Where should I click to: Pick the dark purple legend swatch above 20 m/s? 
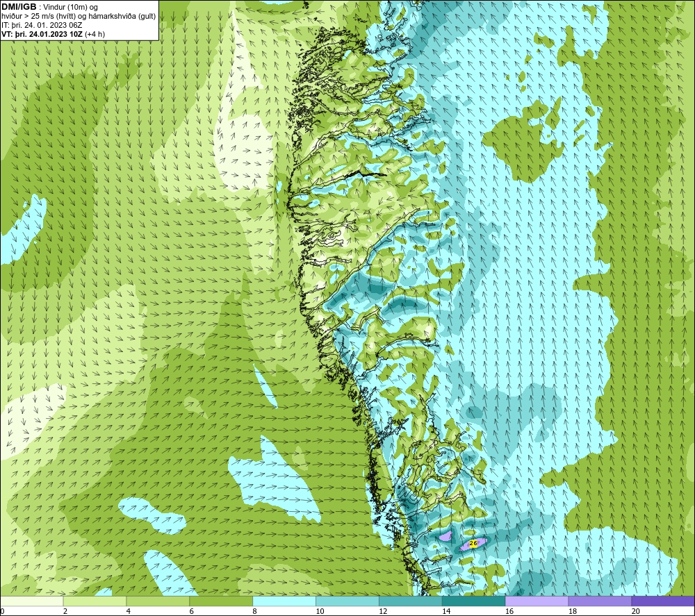pos(663,601)
